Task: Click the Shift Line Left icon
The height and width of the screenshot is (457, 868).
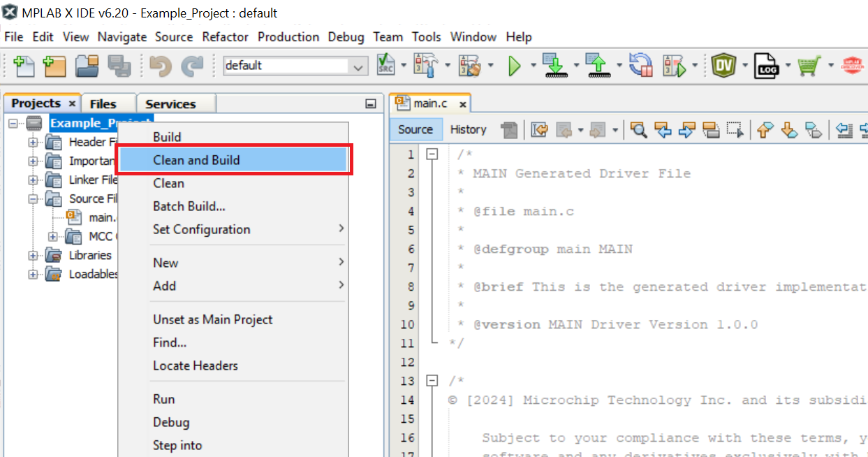Action: click(x=845, y=129)
